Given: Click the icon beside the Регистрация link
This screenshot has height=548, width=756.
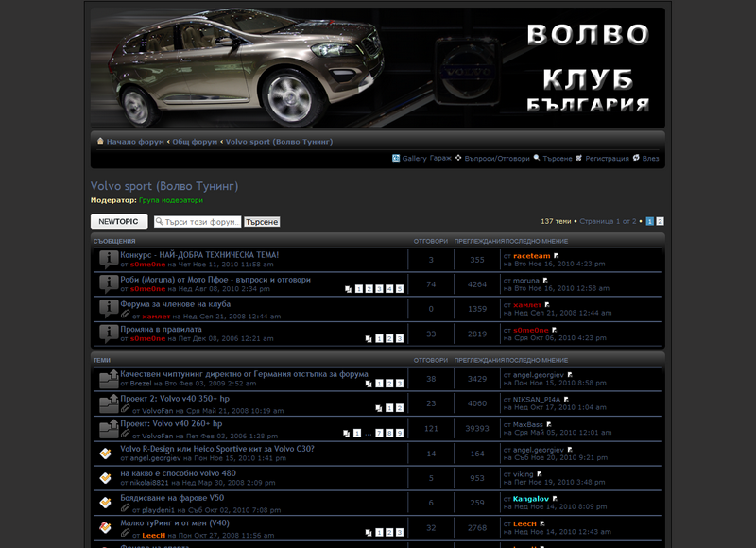Looking at the screenshot, I should point(578,158).
